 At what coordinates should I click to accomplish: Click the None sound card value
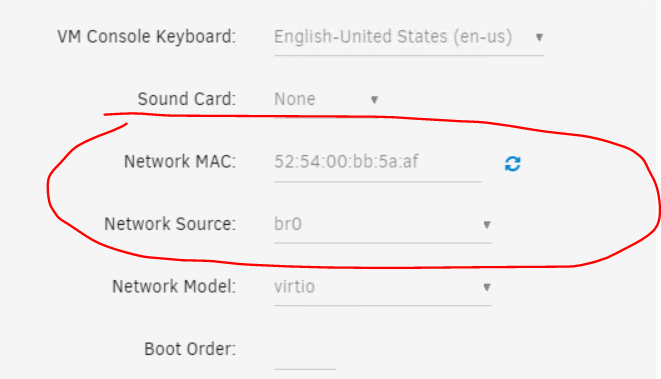295,99
